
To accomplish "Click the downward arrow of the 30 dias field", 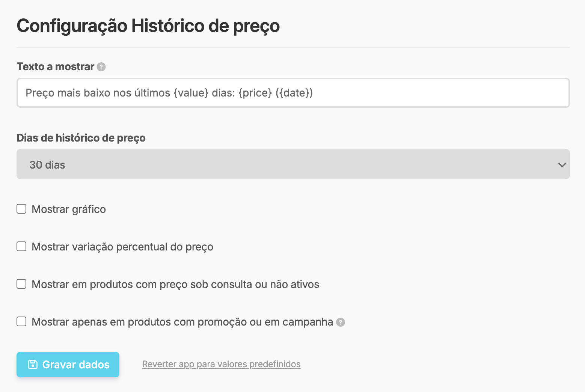I will tap(561, 164).
